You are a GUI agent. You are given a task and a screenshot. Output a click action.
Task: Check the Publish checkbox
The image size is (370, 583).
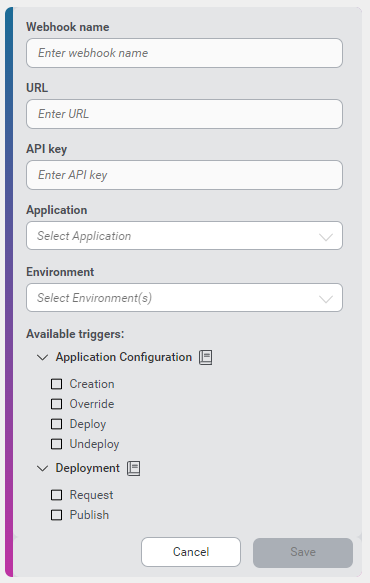point(57,515)
